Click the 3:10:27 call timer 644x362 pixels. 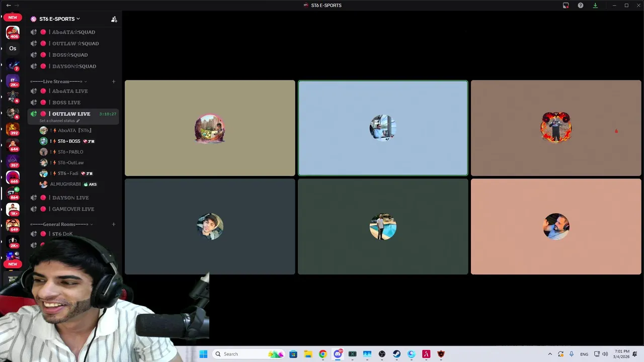(108, 114)
